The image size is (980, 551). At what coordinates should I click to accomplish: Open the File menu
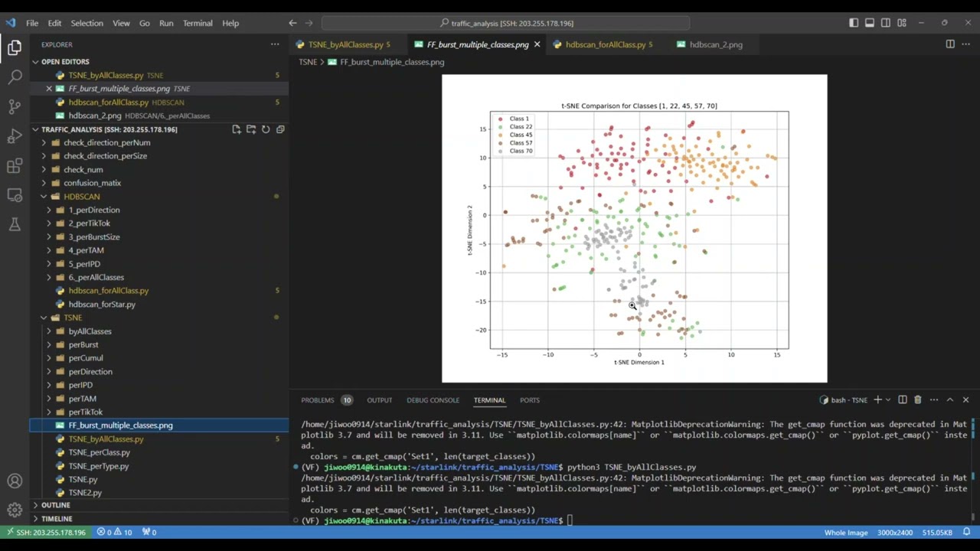[x=32, y=23]
